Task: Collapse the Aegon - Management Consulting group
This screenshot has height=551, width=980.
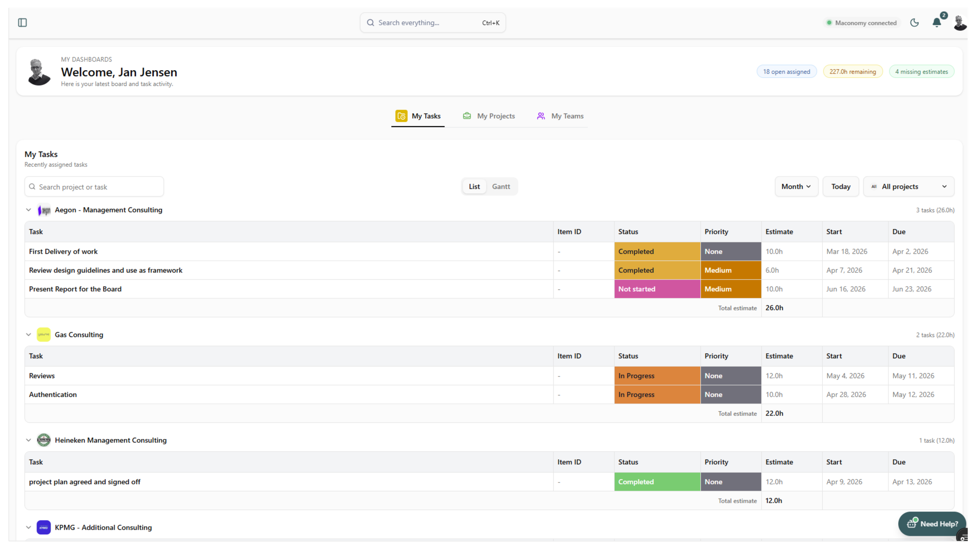Action: (x=29, y=210)
